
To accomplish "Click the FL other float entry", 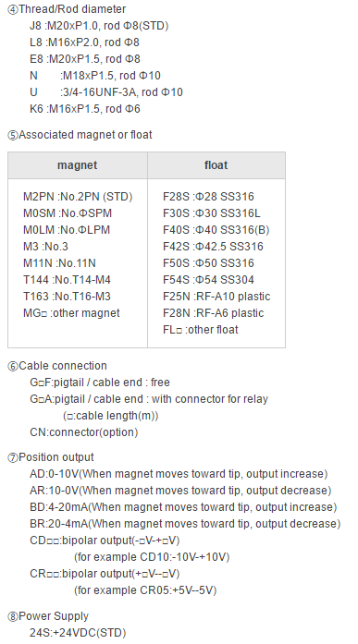I will (200, 330).
